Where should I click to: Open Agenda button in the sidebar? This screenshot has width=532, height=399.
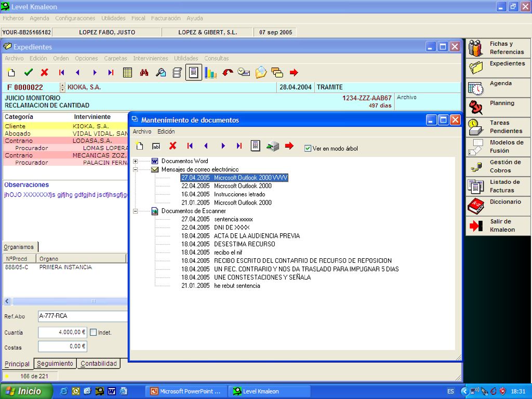pyautogui.click(x=498, y=88)
